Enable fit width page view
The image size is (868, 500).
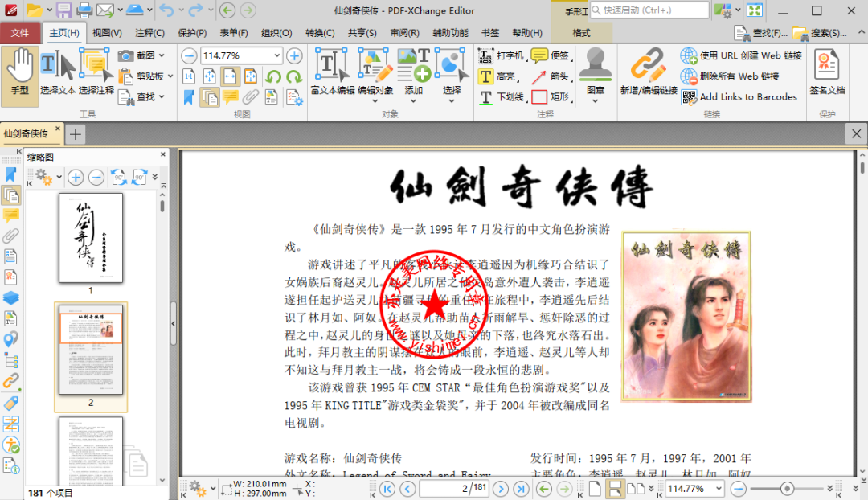[x=230, y=76]
